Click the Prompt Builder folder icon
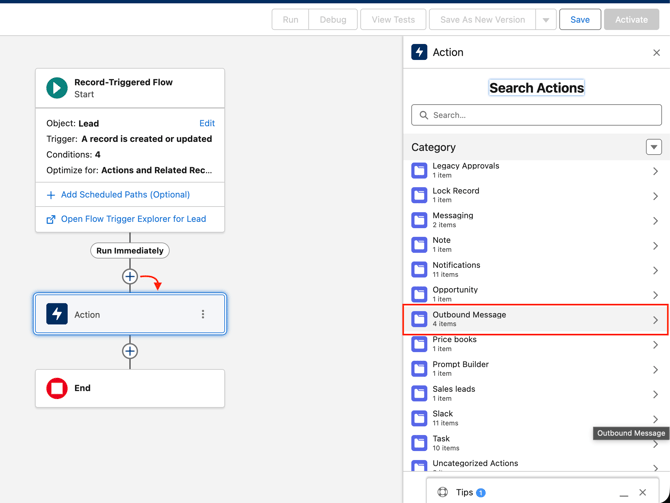The image size is (670, 503). pyautogui.click(x=419, y=369)
